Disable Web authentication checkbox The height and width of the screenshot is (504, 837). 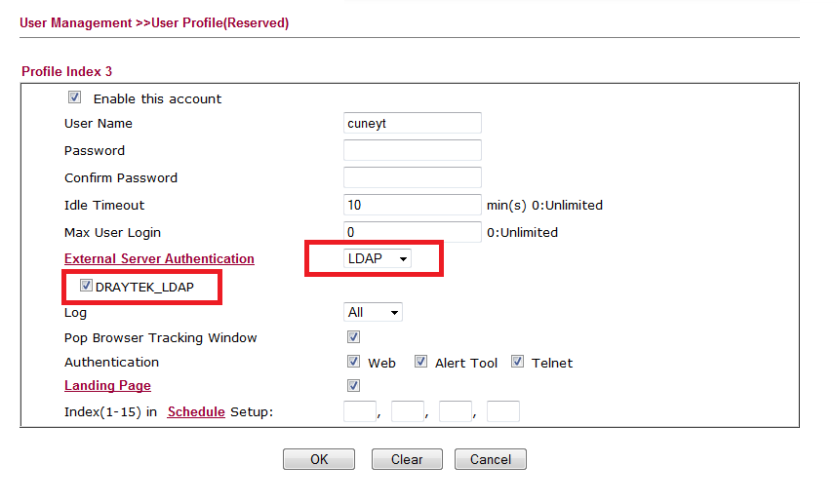point(353,362)
